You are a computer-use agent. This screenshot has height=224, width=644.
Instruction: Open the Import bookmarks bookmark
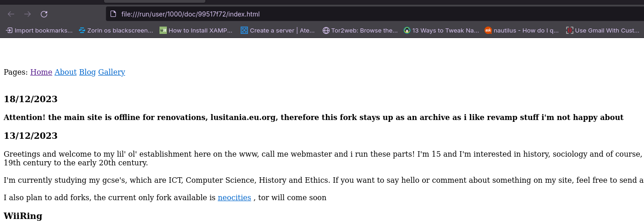(39, 31)
